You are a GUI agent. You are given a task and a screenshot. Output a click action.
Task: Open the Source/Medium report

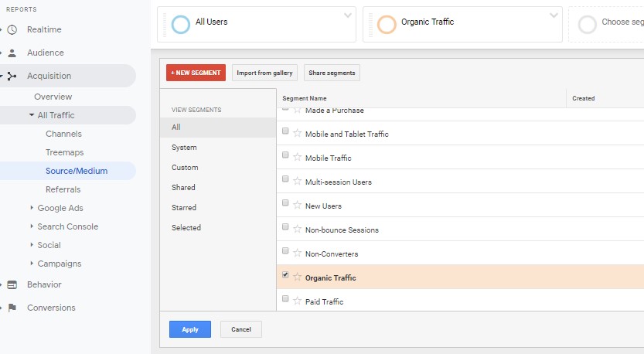point(77,171)
